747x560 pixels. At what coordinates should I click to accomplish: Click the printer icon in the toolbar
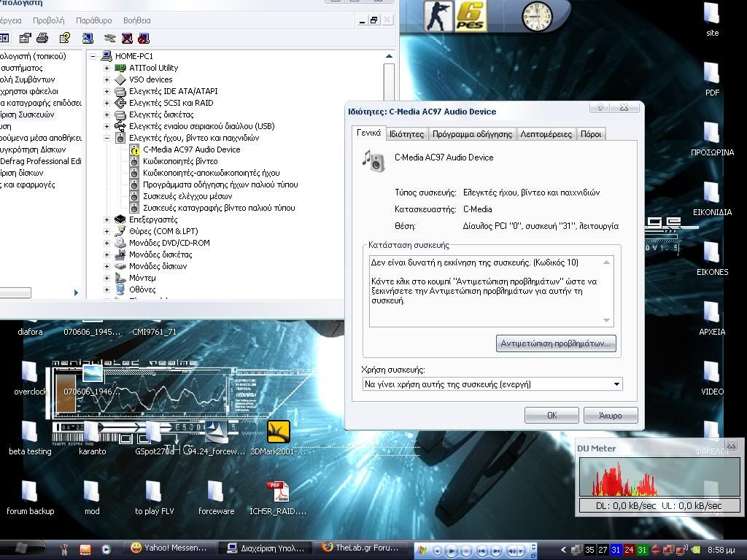click(42, 38)
